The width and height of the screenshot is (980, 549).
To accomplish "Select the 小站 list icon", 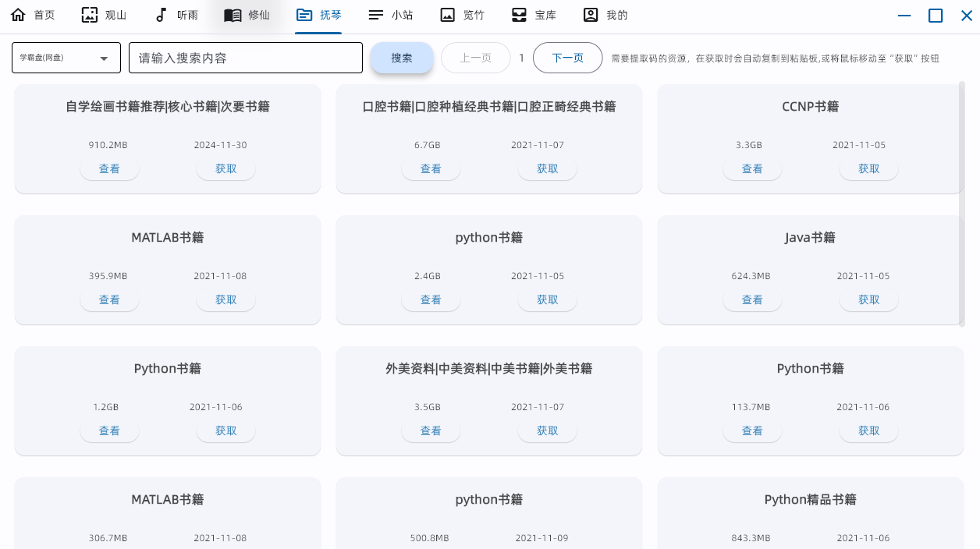I will tap(375, 15).
